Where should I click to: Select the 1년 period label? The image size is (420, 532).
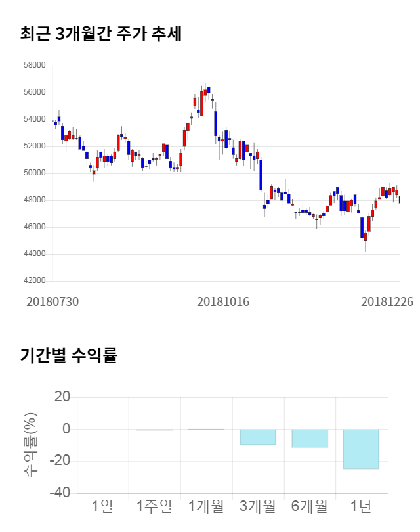point(361,506)
